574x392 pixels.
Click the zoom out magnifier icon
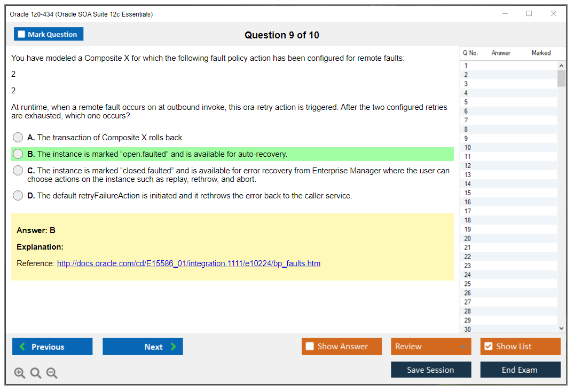coord(52,373)
